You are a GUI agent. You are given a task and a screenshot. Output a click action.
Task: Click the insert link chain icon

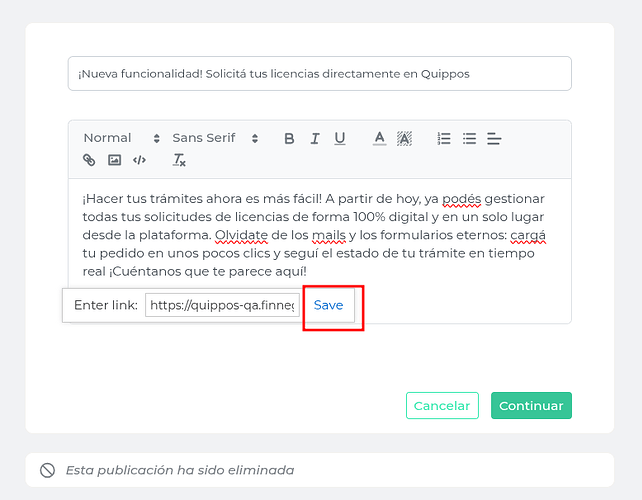(x=89, y=160)
